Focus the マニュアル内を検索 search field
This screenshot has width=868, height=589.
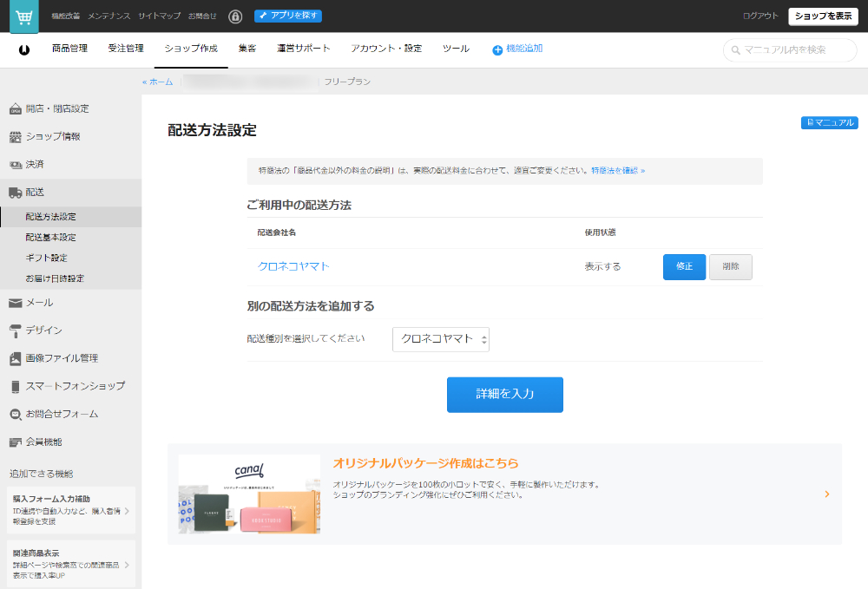[x=790, y=50]
